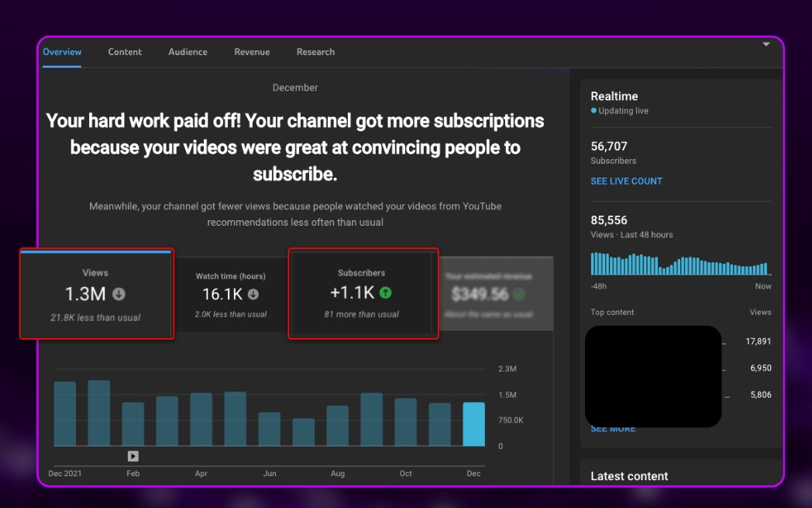The width and height of the screenshot is (812, 508).
Task: Click the blue Updating live dot icon
Action: [x=594, y=111]
